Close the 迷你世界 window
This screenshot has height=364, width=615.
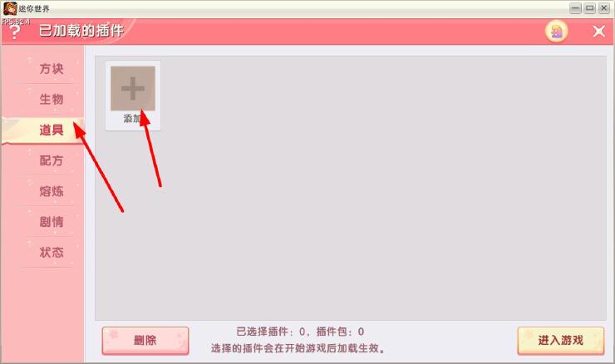tap(603, 8)
